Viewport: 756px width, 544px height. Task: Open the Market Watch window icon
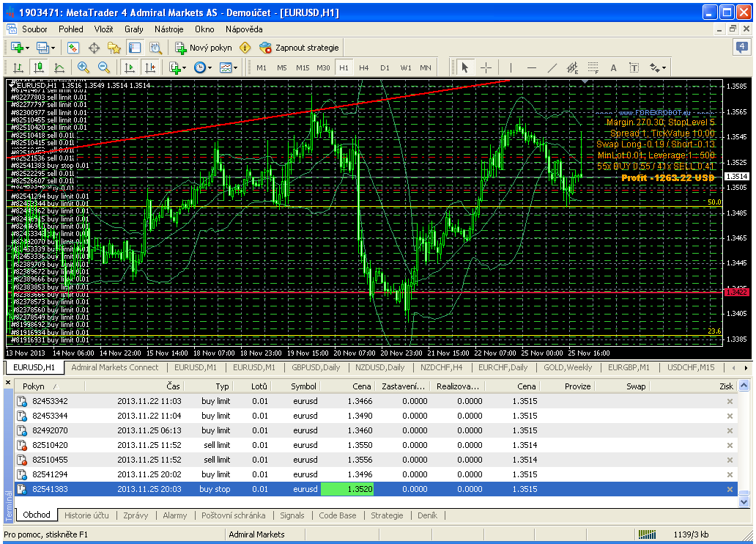tap(73, 48)
